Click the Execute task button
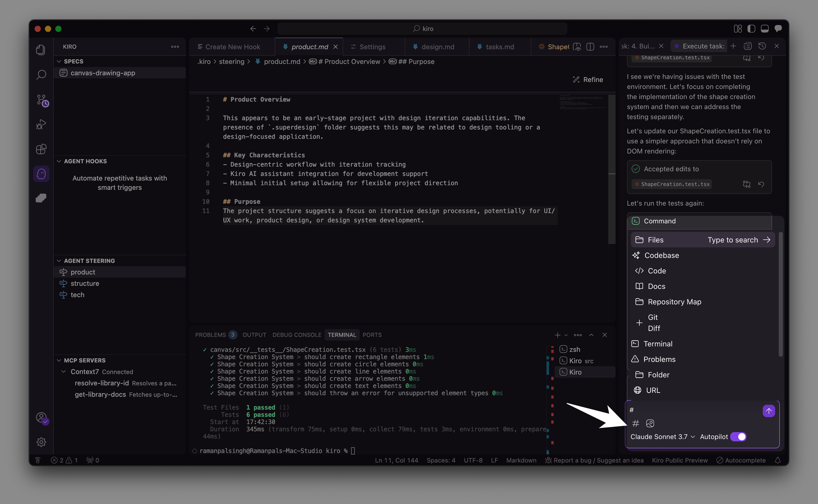The height and width of the screenshot is (504, 818). click(698, 46)
